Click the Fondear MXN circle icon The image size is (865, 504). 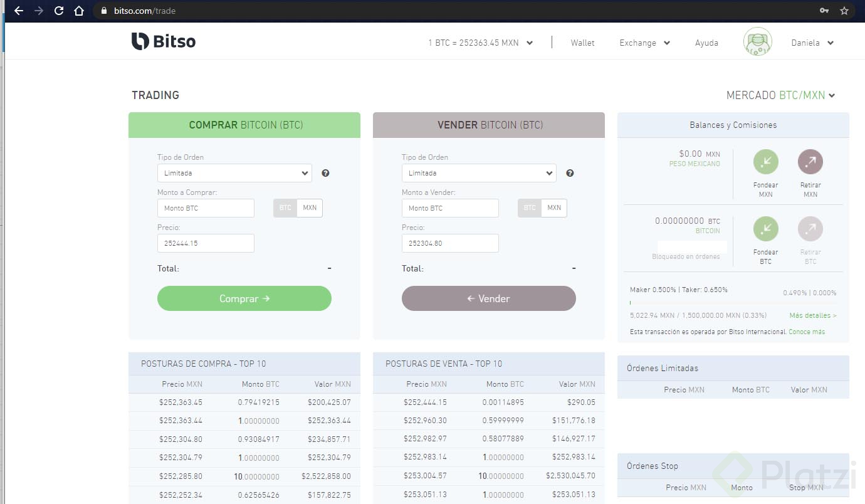tap(766, 162)
